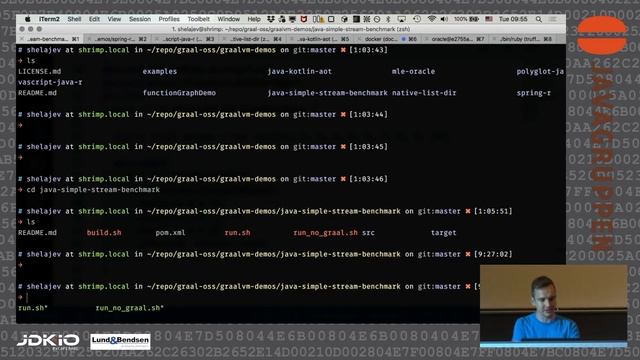Click the window title bar text

291,29
